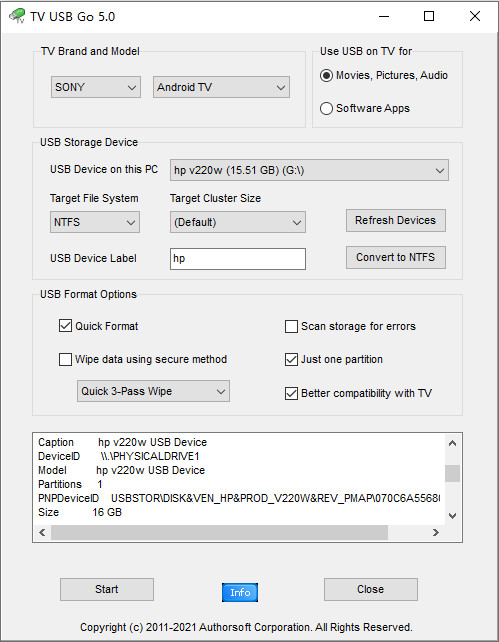
Task: Click the PNPDeviceID USBSTOR line
Action: tap(239, 498)
